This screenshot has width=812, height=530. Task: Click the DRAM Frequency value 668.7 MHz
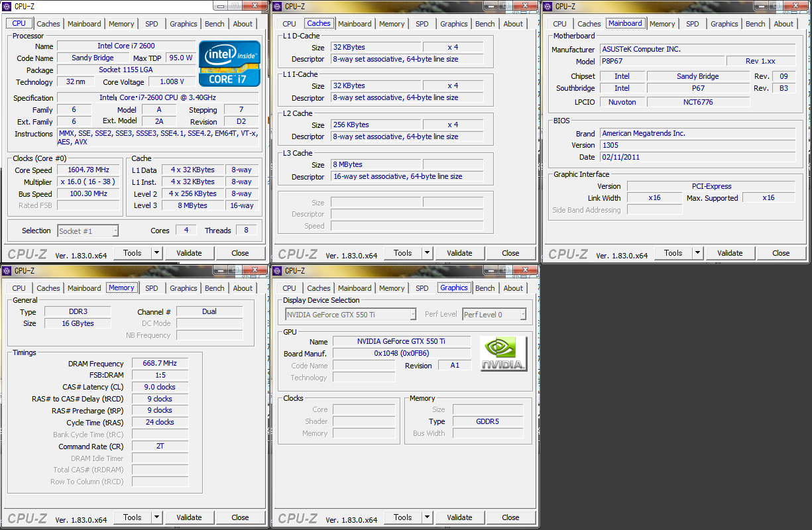(160, 363)
